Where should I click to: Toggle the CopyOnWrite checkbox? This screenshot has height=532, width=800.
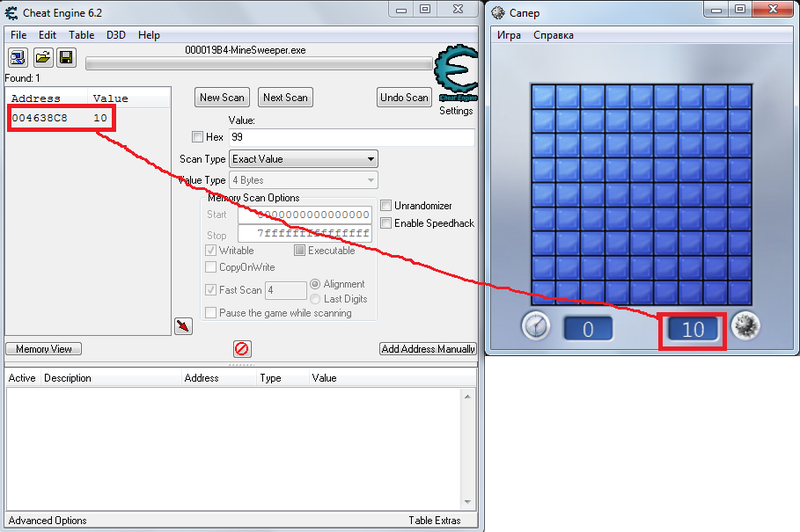coord(211,267)
